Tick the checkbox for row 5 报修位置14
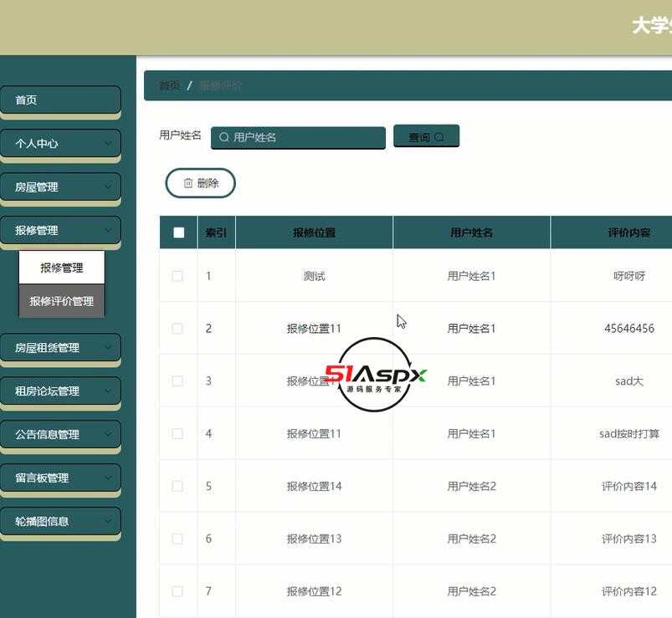 (177, 487)
